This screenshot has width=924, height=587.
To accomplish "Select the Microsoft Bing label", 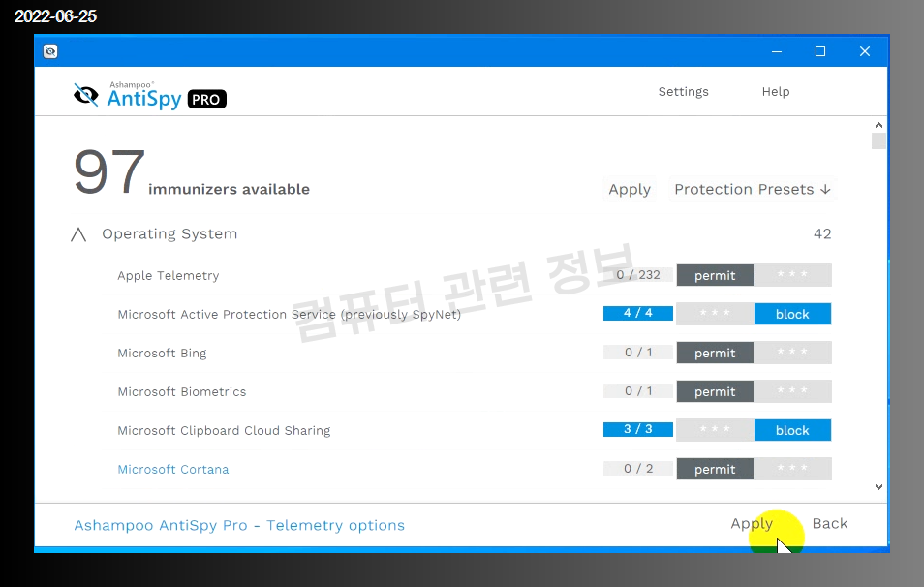I will pos(162,353).
